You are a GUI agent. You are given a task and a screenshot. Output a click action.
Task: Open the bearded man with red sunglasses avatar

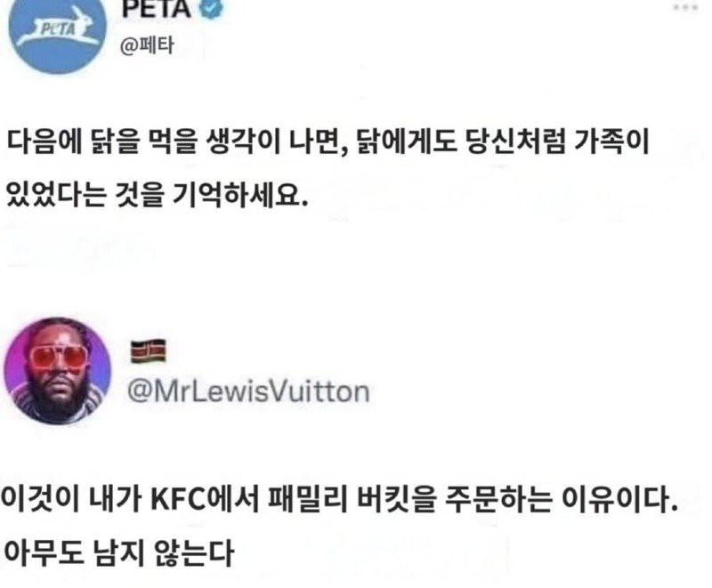[x=58, y=370]
